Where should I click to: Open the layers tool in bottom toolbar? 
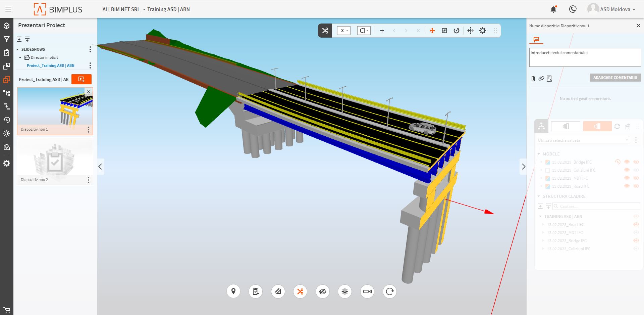(x=345, y=291)
